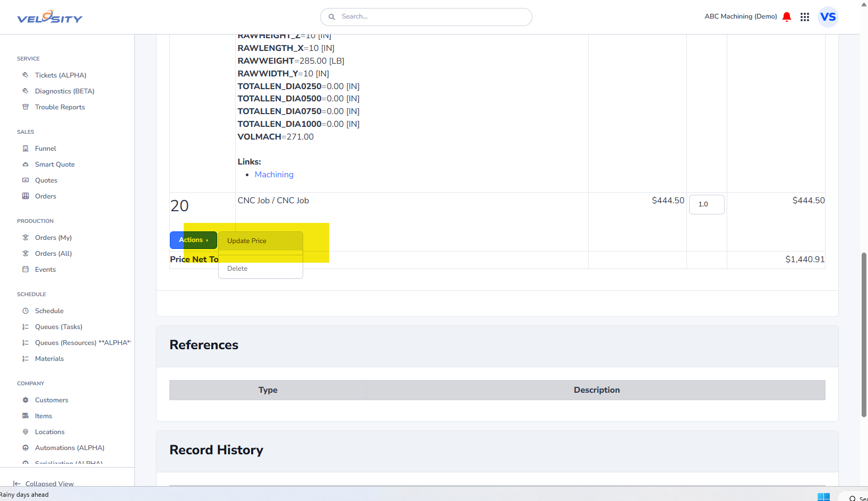
Task: Open the Funnel icon in Sales
Action: pyautogui.click(x=25, y=148)
